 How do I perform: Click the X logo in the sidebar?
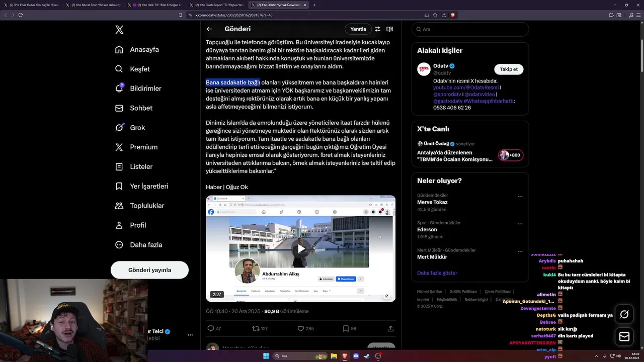click(x=119, y=30)
